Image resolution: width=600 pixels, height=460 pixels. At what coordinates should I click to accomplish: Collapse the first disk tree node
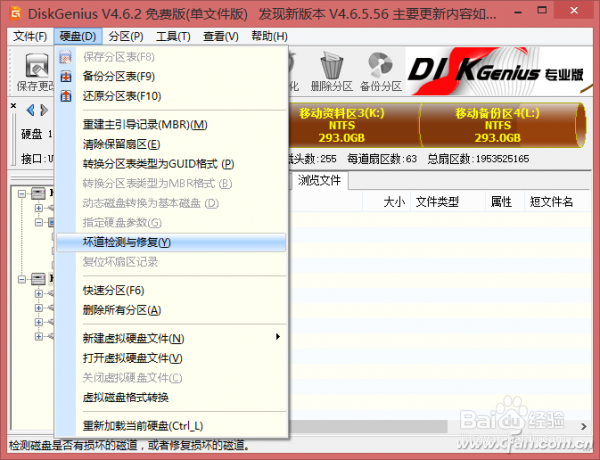(x=22, y=194)
